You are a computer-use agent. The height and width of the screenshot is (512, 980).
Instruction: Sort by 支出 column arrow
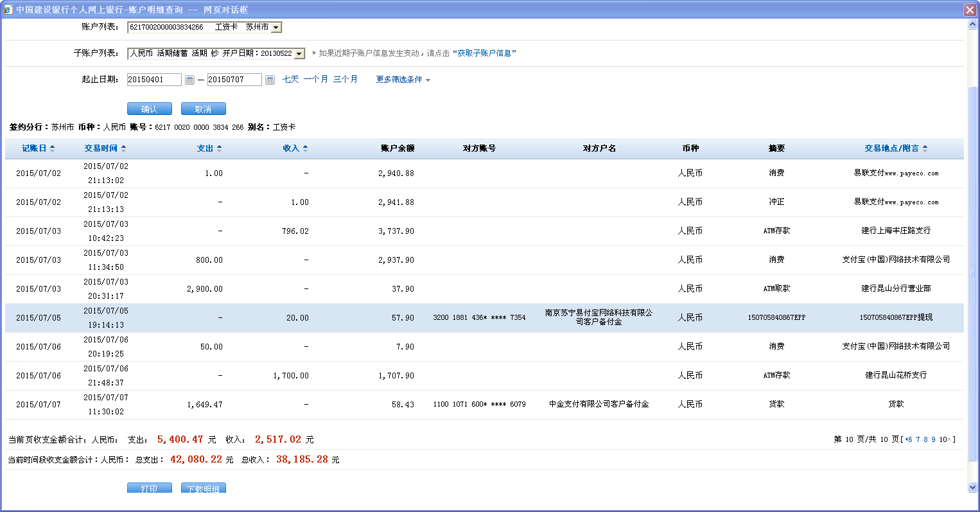pyautogui.click(x=219, y=148)
